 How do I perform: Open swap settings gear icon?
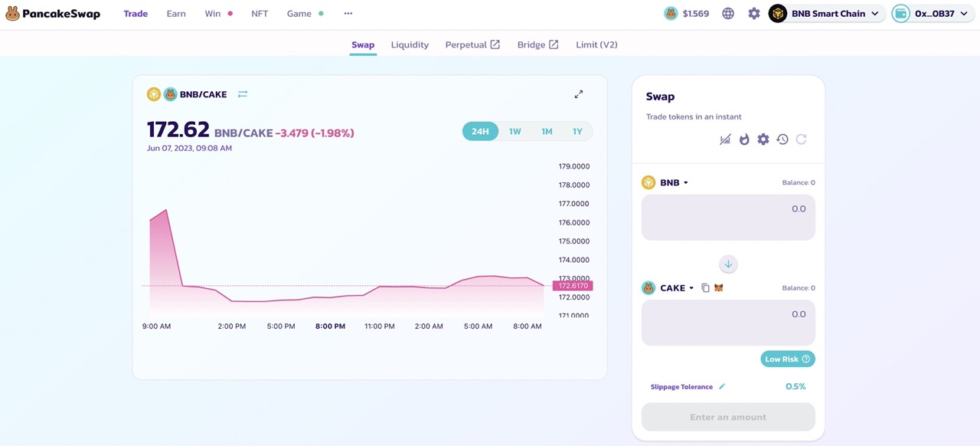point(763,139)
